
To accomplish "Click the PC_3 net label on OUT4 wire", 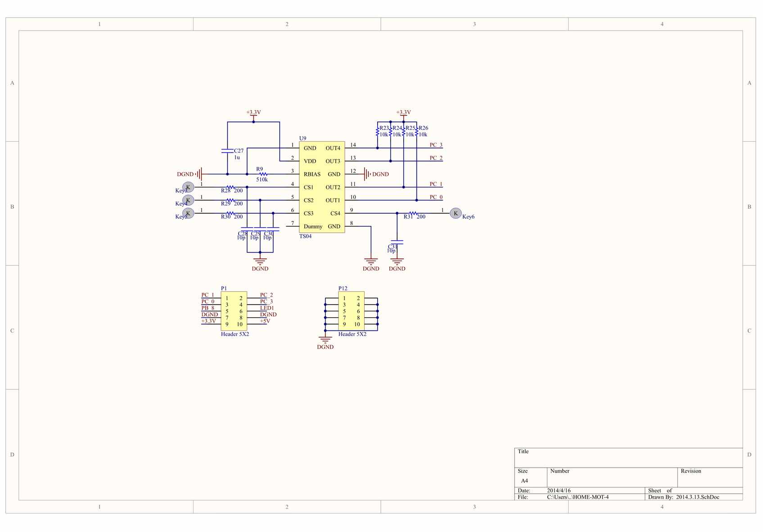I will (x=436, y=145).
